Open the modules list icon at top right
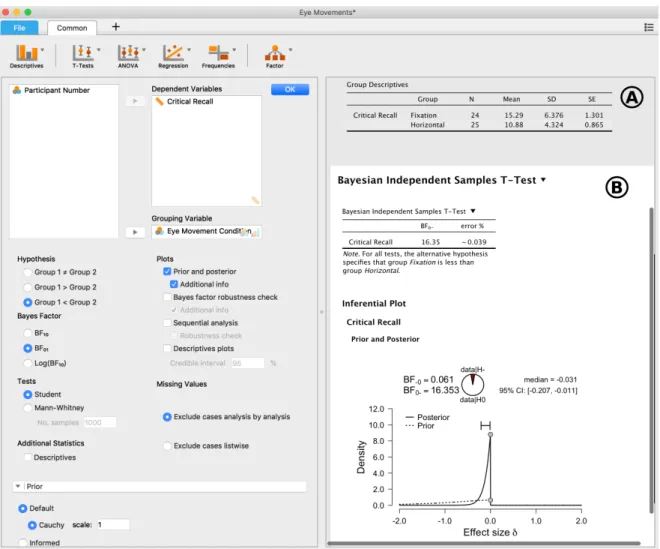660x549 pixels. (x=649, y=27)
